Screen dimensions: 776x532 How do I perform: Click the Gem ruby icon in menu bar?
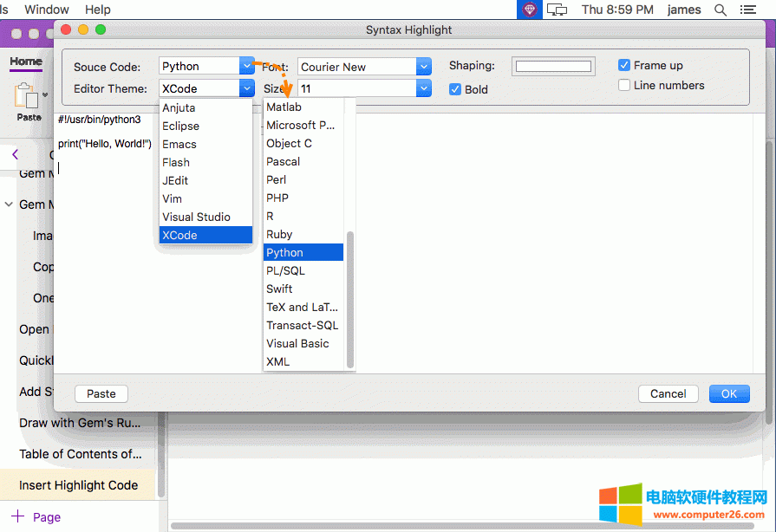click(529, 10)
